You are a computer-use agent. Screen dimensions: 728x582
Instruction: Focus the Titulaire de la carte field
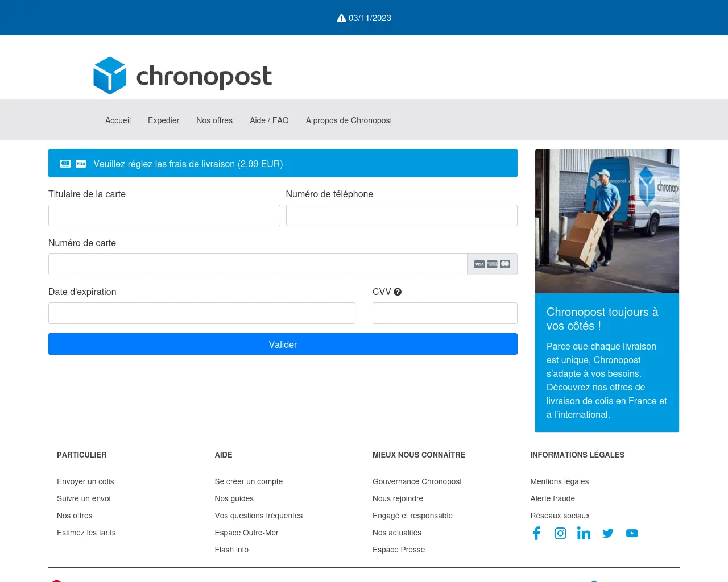[x=164, y=215]
